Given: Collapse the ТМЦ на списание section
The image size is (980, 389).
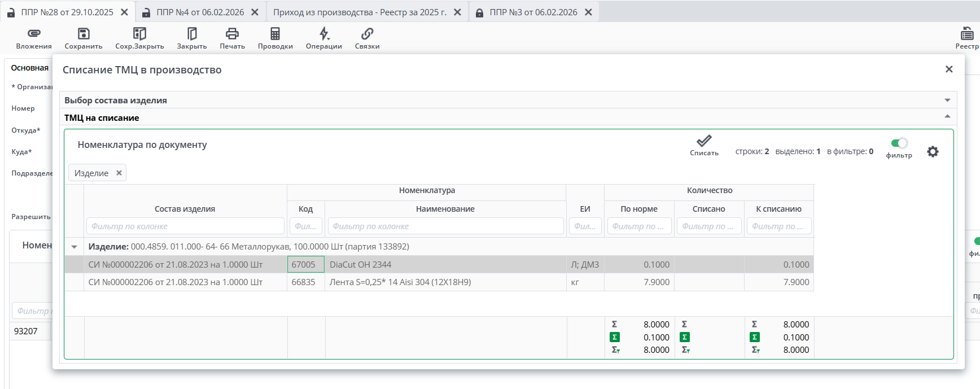Looking at the screenshot, I should pyautogui.click(x=947, y=117).
